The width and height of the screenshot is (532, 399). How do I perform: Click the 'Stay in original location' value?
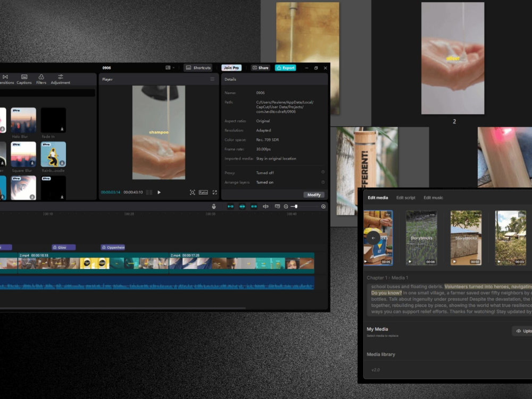[x=276, y=159]
